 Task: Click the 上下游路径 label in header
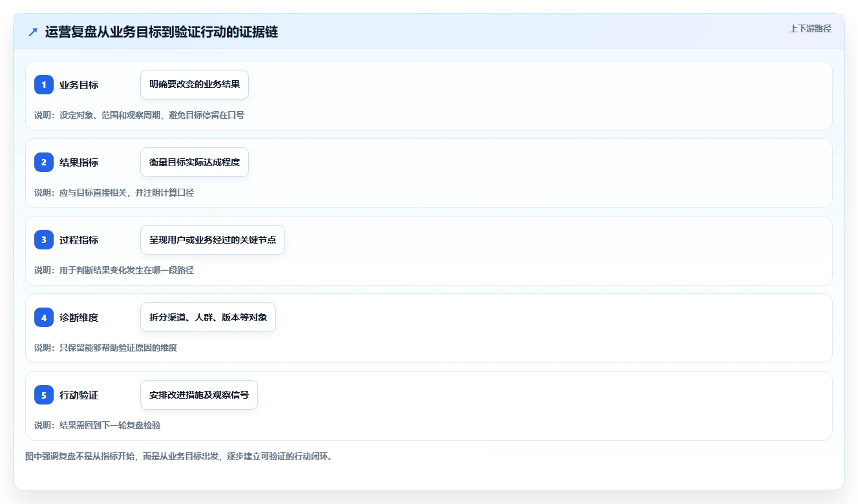click(x=810, y=29)
